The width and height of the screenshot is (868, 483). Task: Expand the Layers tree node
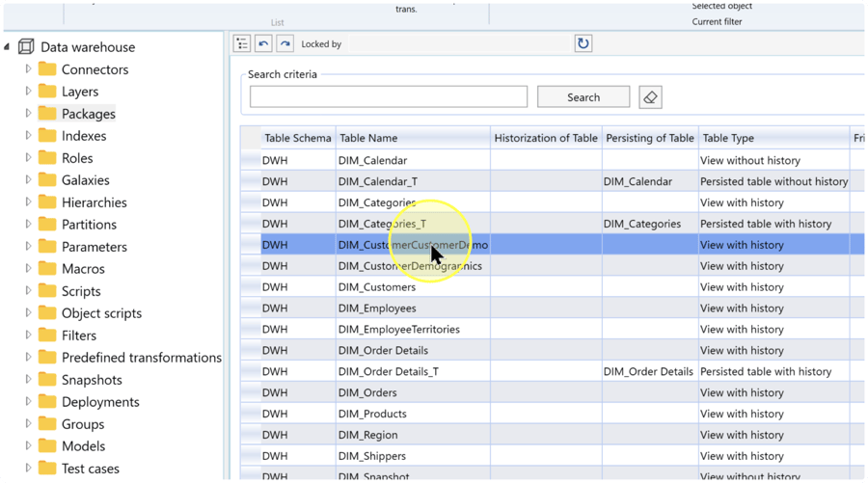(x=28, y=92)
